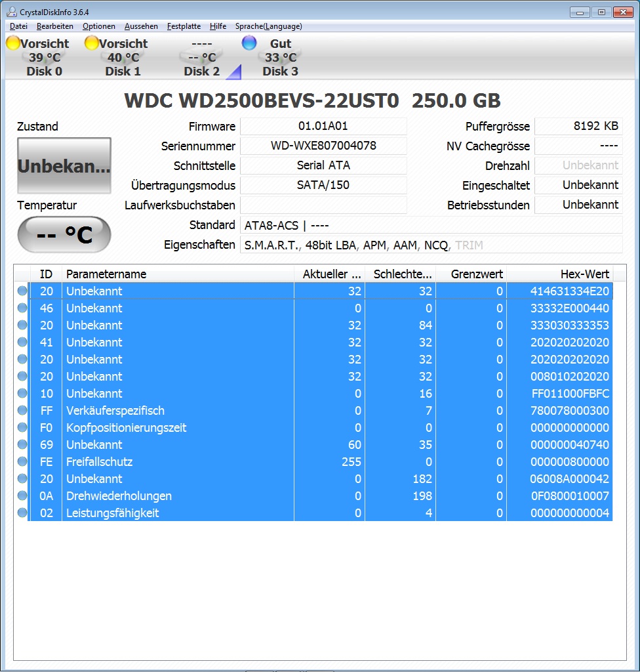Select Disk 1 showing 40 °C
640x672 pixels.
[x=123, y=57]
